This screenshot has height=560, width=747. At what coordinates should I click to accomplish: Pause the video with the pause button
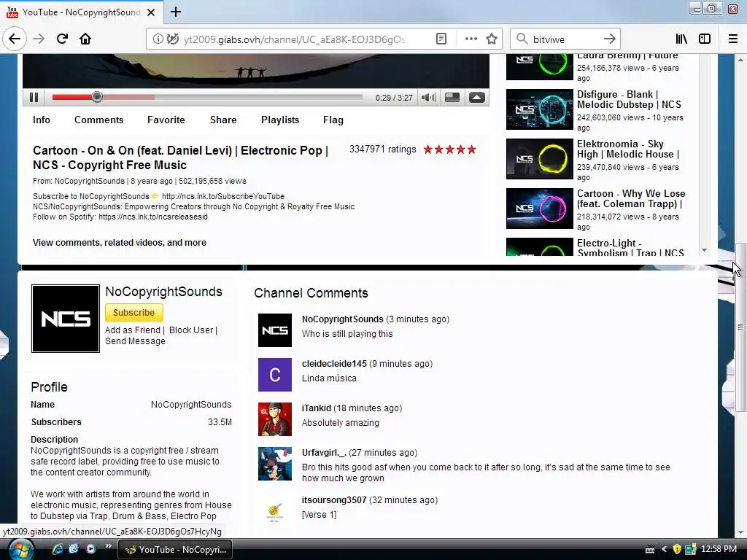(34, 98)
